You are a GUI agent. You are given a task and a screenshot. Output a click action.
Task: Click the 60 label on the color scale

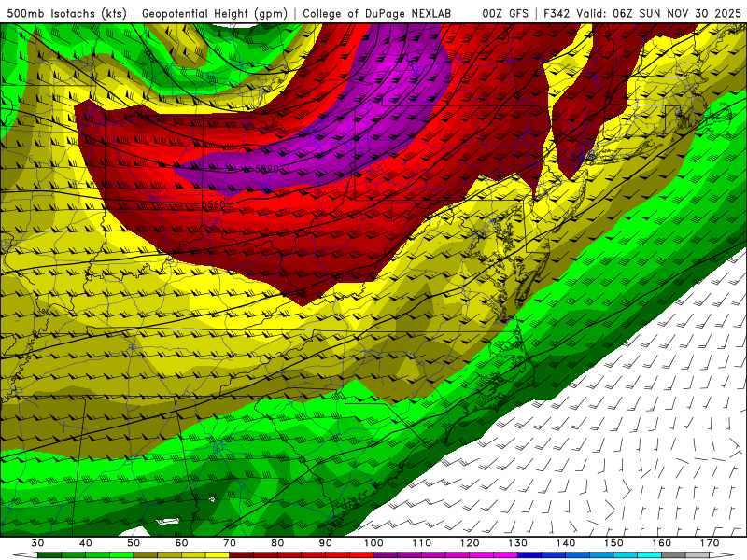click(x=181, y=543)
